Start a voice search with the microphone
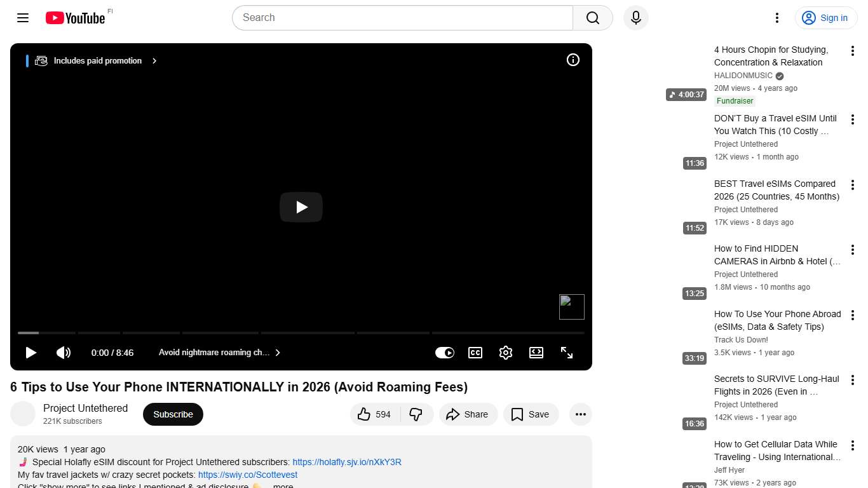 635,18
